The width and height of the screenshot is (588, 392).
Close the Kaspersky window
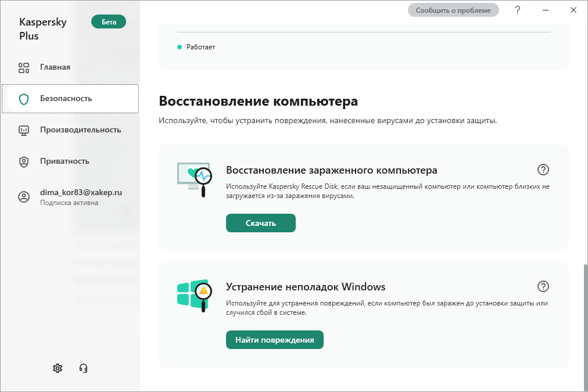click(x=573, y=10)
